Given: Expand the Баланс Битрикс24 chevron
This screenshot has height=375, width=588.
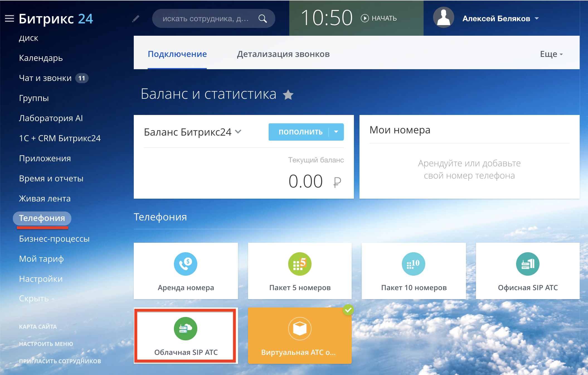Looking at the screenshot, I should click(x=238, y=131).
